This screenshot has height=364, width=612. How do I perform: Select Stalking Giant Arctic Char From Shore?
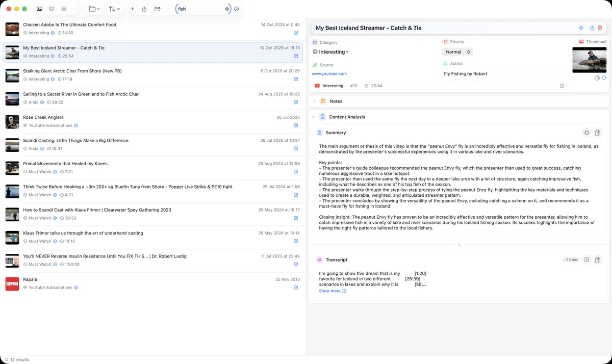pyautogui.click(x=152, y=75)
